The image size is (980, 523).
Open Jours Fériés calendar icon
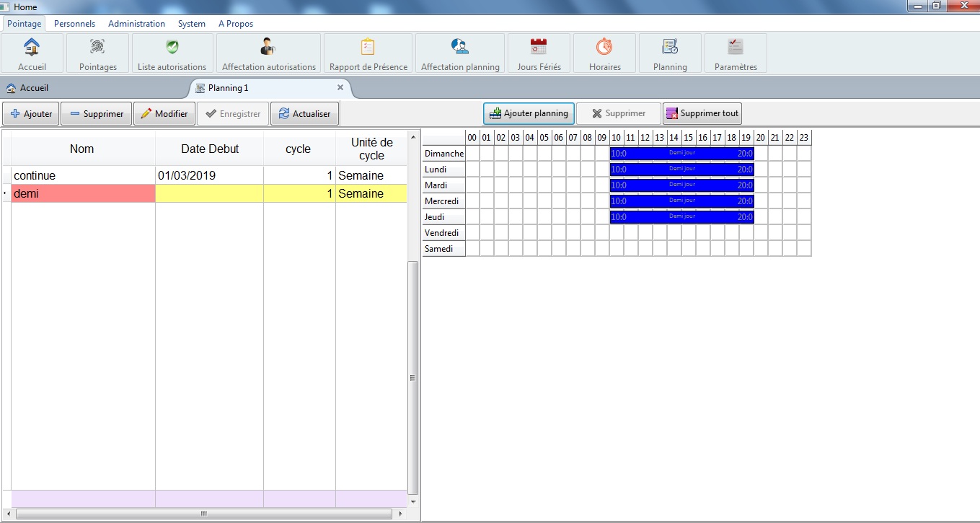[x=538, y=48]
